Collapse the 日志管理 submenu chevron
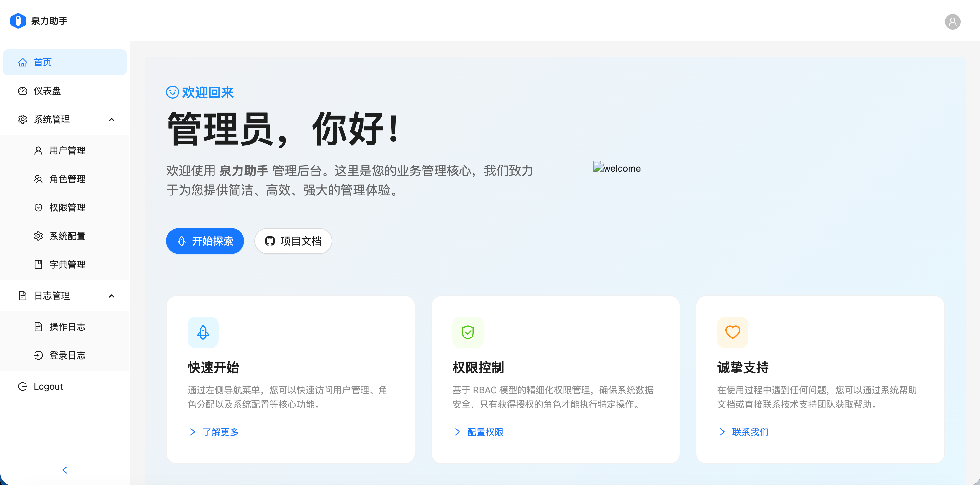Viewport: 980px width, 485px height. point(112,296)
